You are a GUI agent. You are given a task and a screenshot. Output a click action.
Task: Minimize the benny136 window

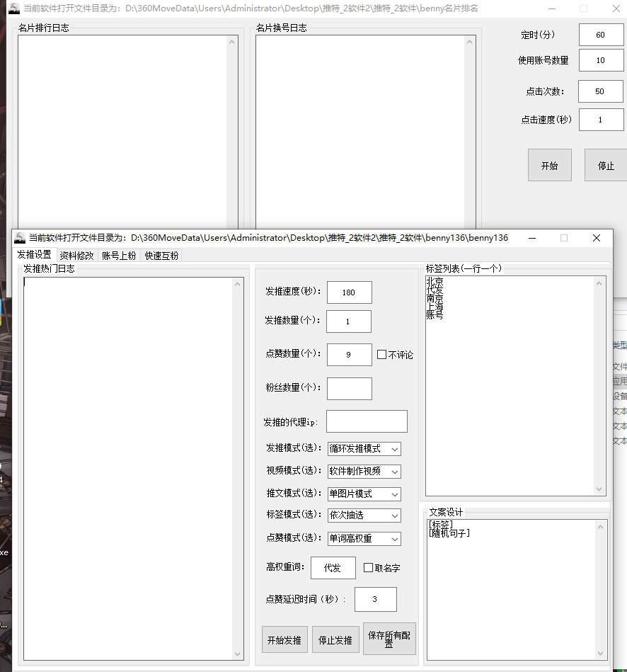tap(531, 238)
